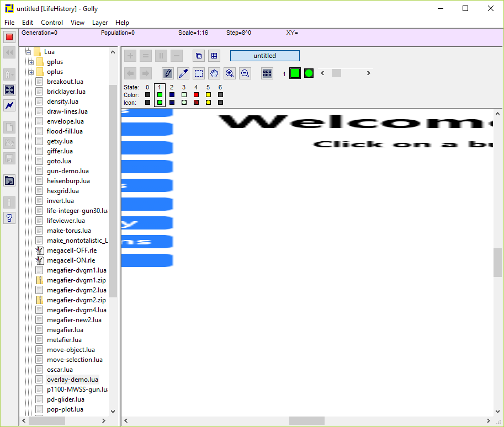This screenshot has width=504, height=427.
Task: Click the drawing state slider right arrow
Action: click(x=369, y=73)
